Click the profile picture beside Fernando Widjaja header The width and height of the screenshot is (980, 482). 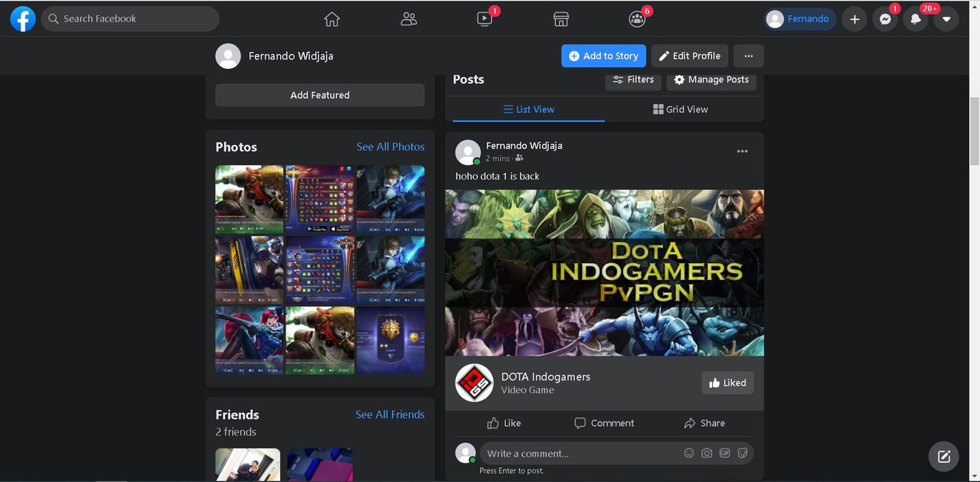point(228,56)
